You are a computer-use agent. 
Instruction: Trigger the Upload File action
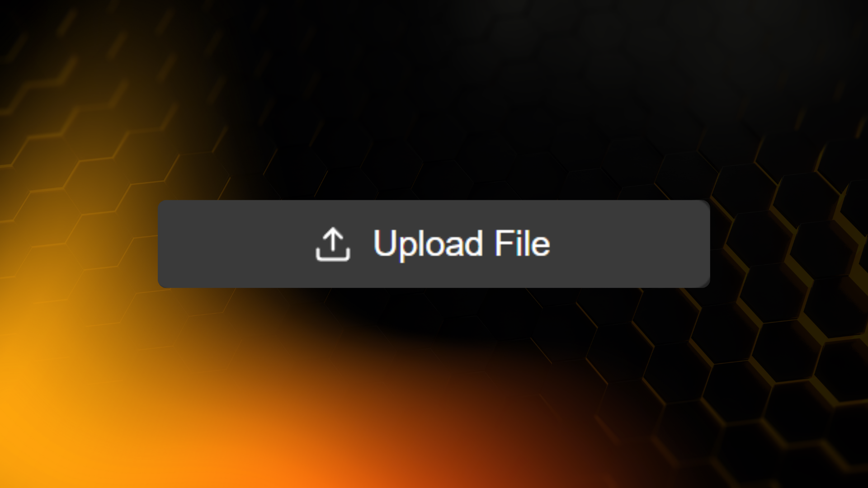[x=434, y=244]
